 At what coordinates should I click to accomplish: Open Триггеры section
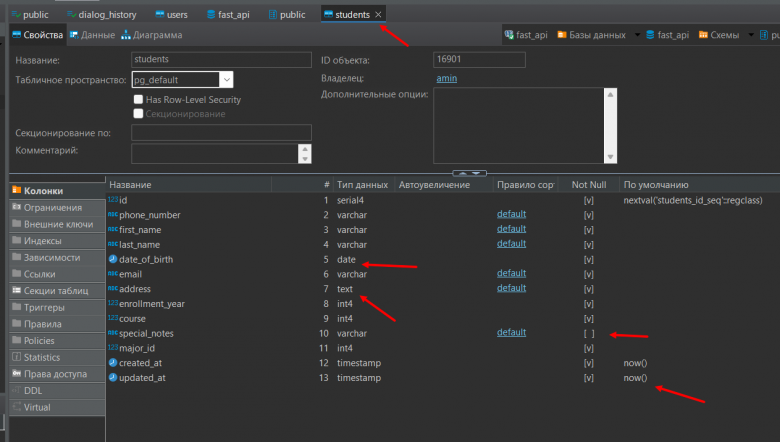[57, 308]
